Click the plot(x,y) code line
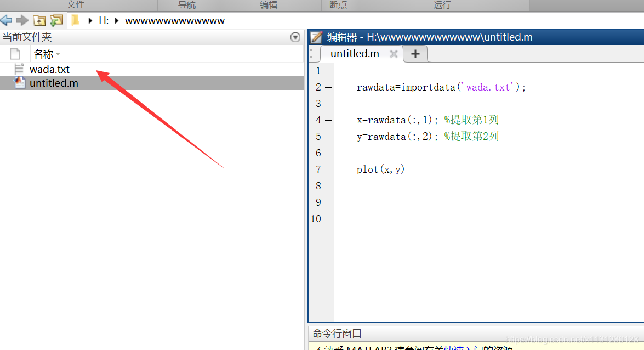The width and height of the screenshot is (644, 350). tap(380, 170)
